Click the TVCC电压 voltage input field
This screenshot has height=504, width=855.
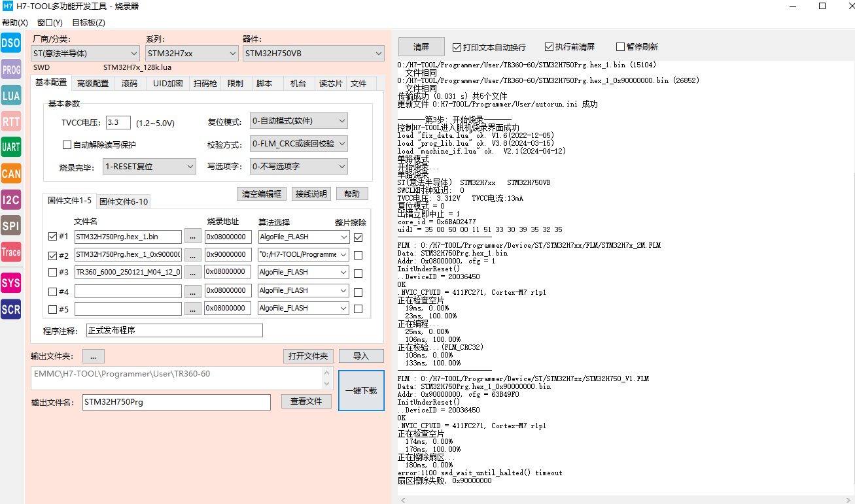(x=118, y=122)
